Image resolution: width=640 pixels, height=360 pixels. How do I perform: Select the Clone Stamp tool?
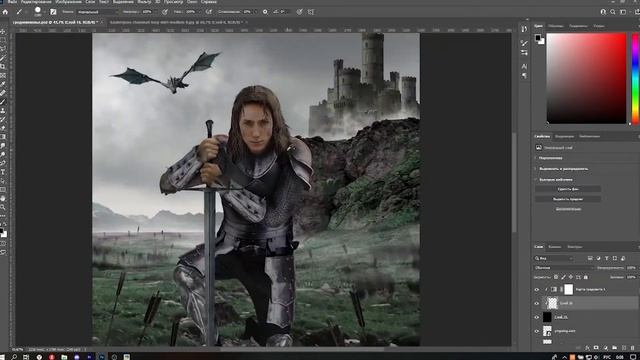click(x=3, y=110)
